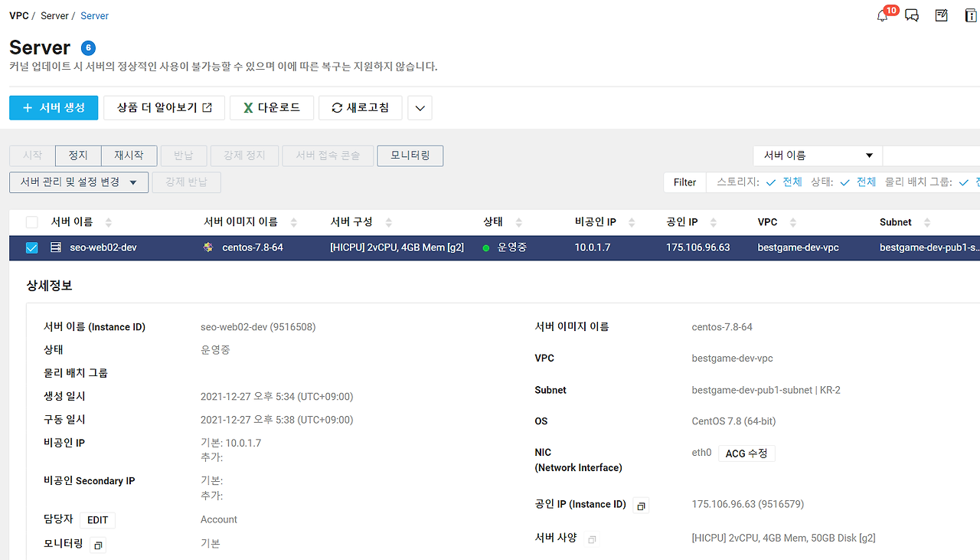
Task: Sort table by 상태 column
Action: coord(519,222)
